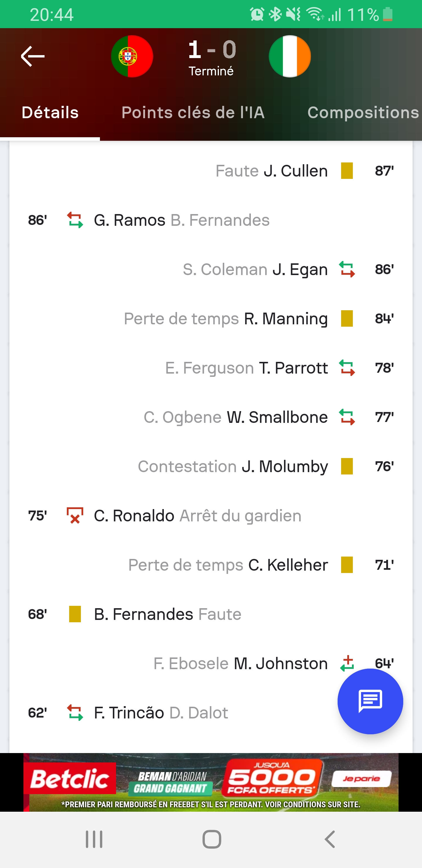Open the blue chat bubble button
This screenshot has width=422, height=868.
coord(370,701)
